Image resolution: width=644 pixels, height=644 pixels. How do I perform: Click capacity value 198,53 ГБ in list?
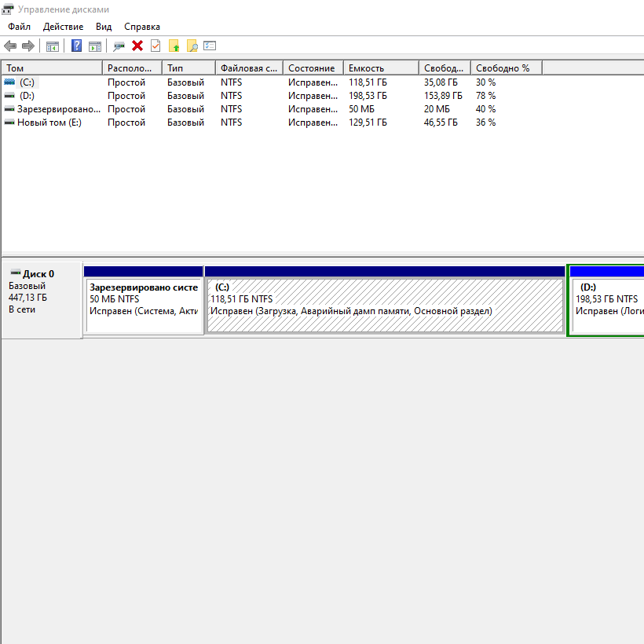pos(368,96)
